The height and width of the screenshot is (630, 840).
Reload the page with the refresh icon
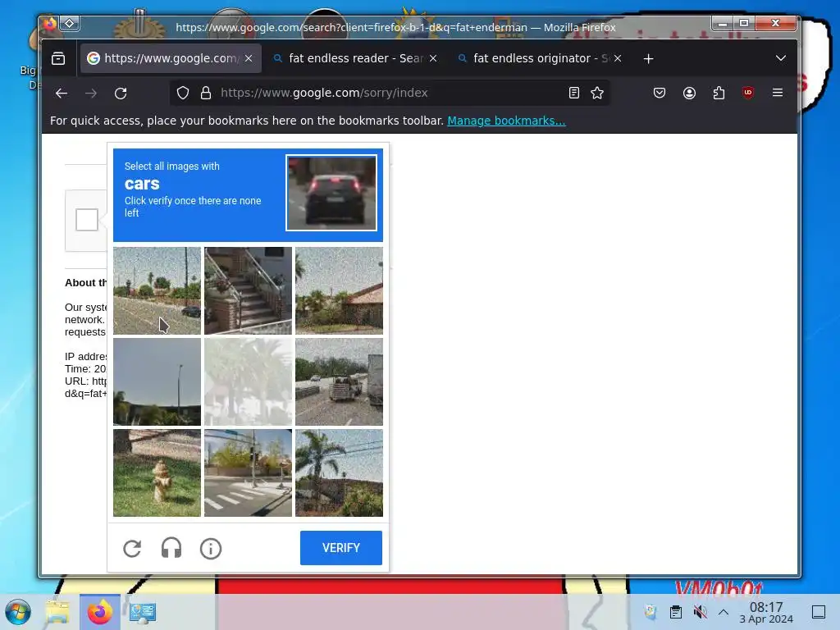coord(121,94)
